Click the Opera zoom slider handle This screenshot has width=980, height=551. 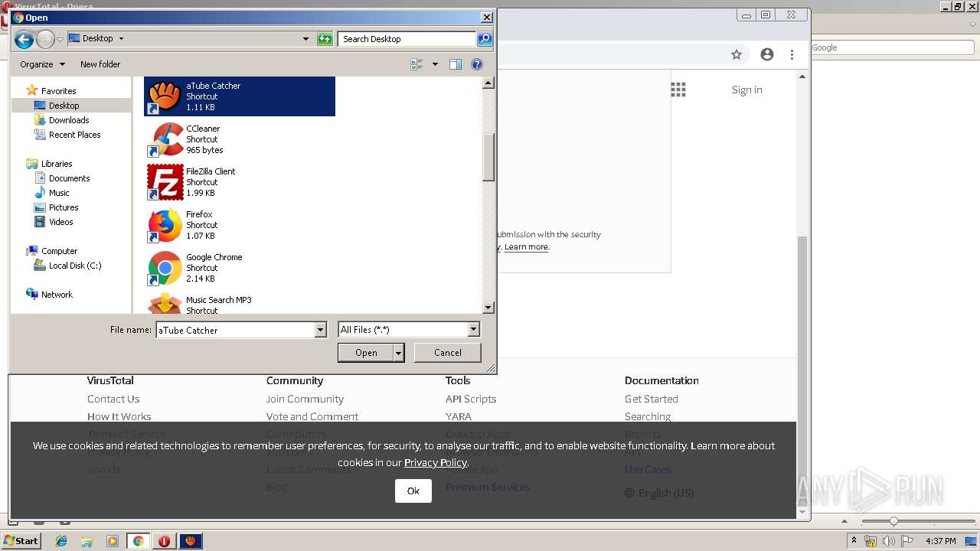point(893,521)
